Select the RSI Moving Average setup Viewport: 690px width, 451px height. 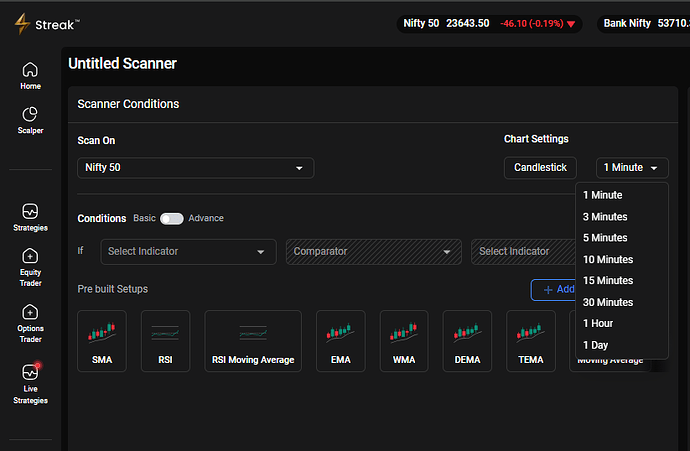tap(253, 341)
